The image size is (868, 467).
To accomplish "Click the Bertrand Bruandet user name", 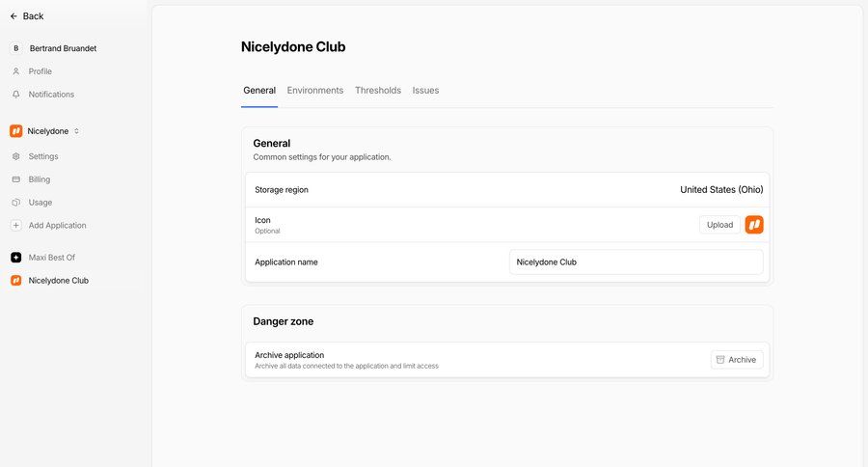I will (63, 48).
